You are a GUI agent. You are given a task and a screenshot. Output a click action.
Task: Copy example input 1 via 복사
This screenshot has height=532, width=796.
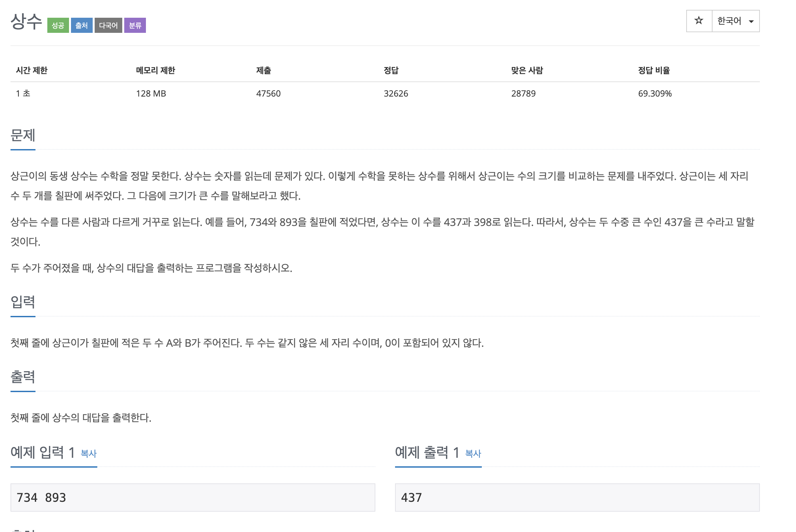[89, 454]
